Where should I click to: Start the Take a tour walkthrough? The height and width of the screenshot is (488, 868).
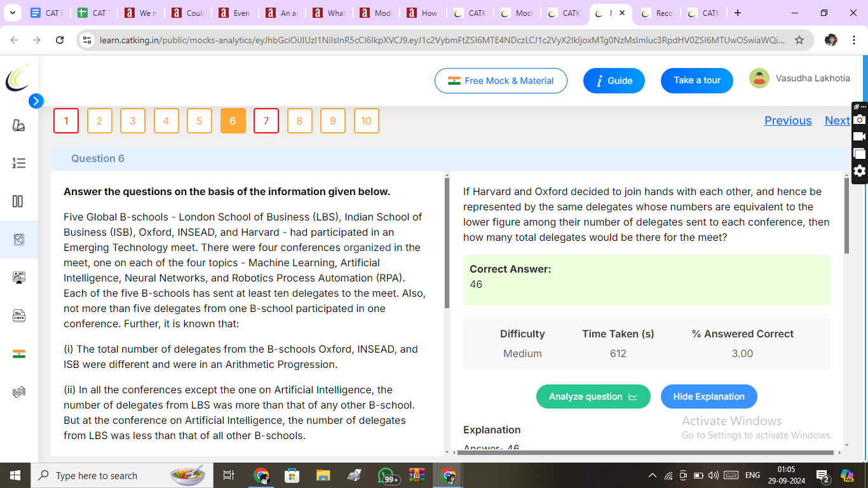point(697,81)
